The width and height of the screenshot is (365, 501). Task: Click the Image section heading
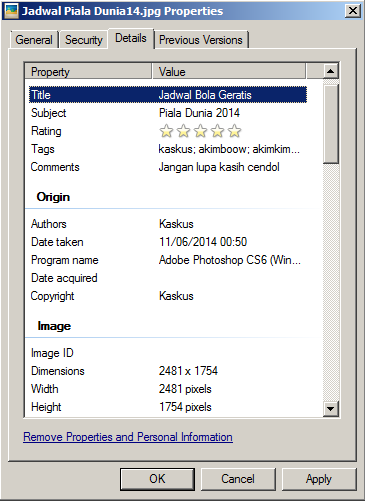click(x=54, y=326)
